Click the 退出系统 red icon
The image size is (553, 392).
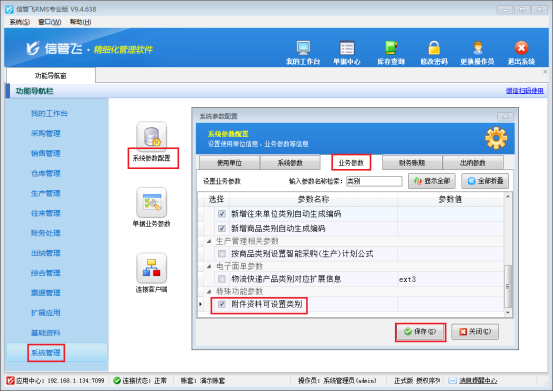click(521, 48)
